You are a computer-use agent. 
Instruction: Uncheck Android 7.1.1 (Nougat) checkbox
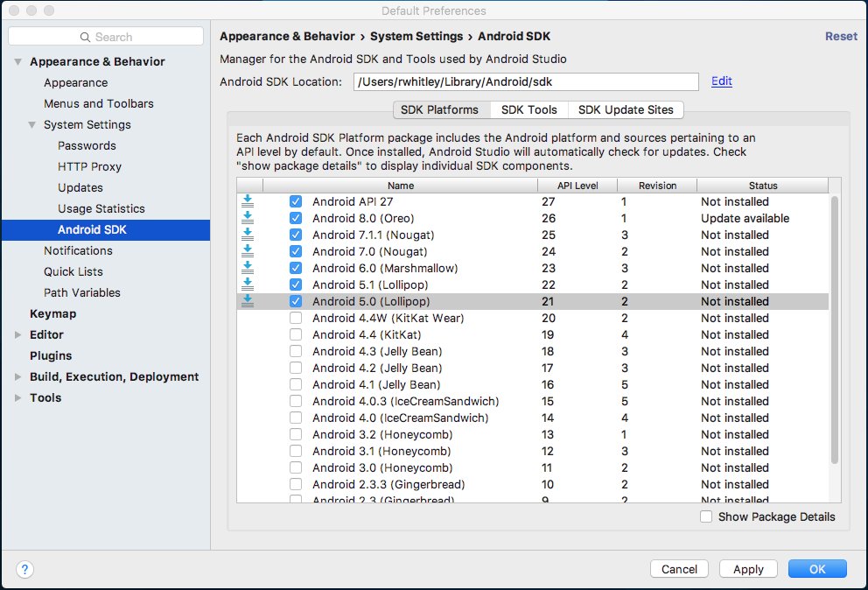[x=296, y=235]
